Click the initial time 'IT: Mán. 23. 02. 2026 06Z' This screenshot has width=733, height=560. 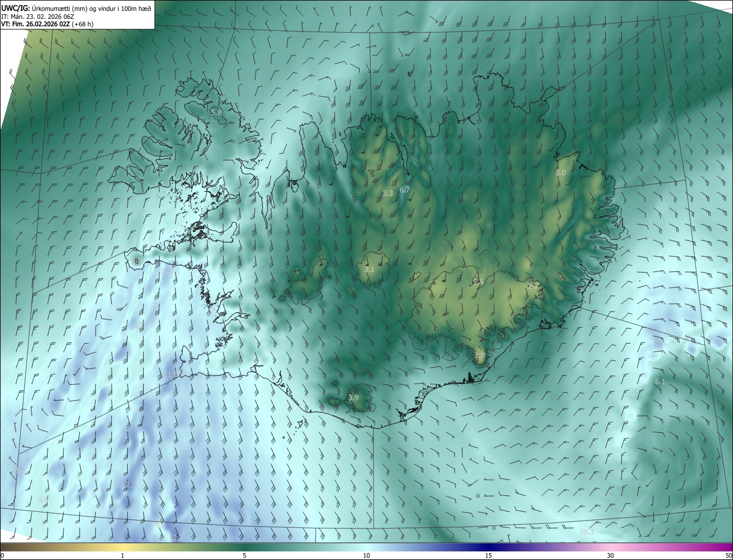[x=38, y=17]
